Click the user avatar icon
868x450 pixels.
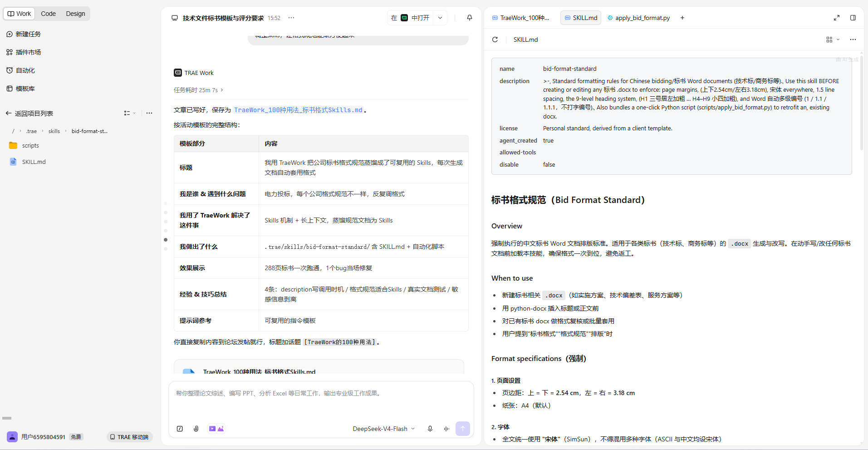point(12,437)
